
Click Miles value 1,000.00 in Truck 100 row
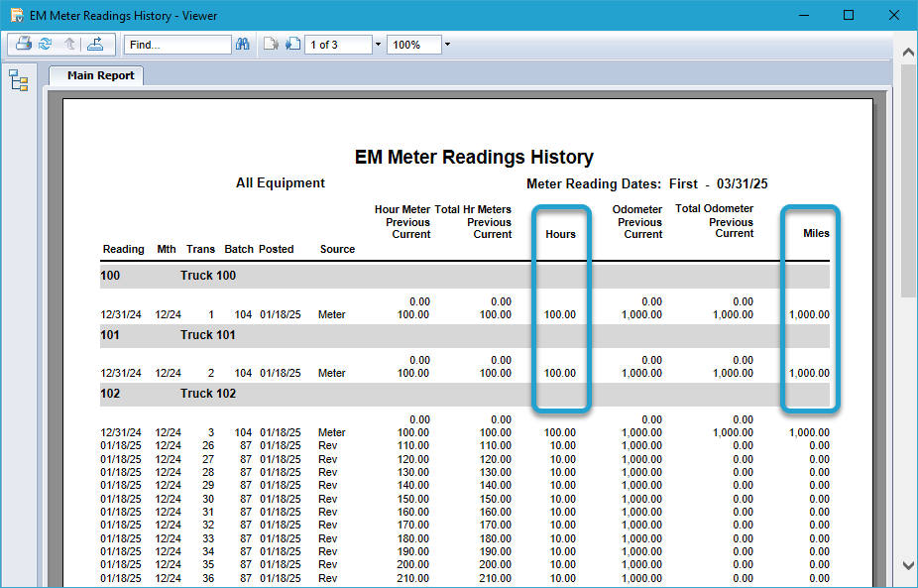809,314
